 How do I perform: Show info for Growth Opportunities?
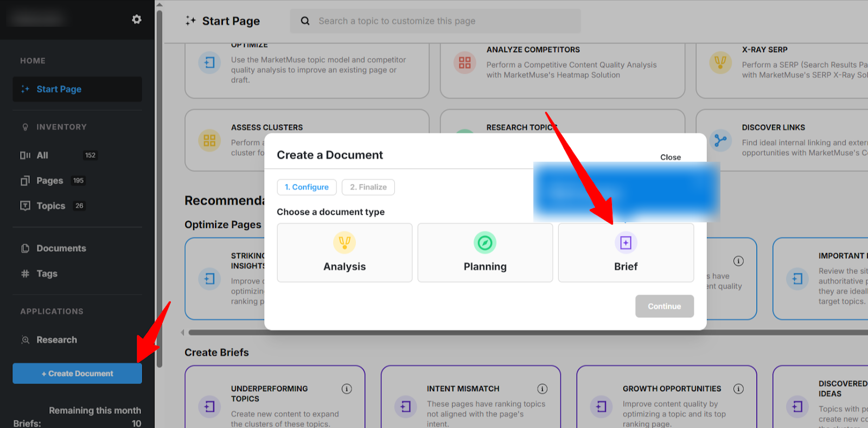[738, 389]
